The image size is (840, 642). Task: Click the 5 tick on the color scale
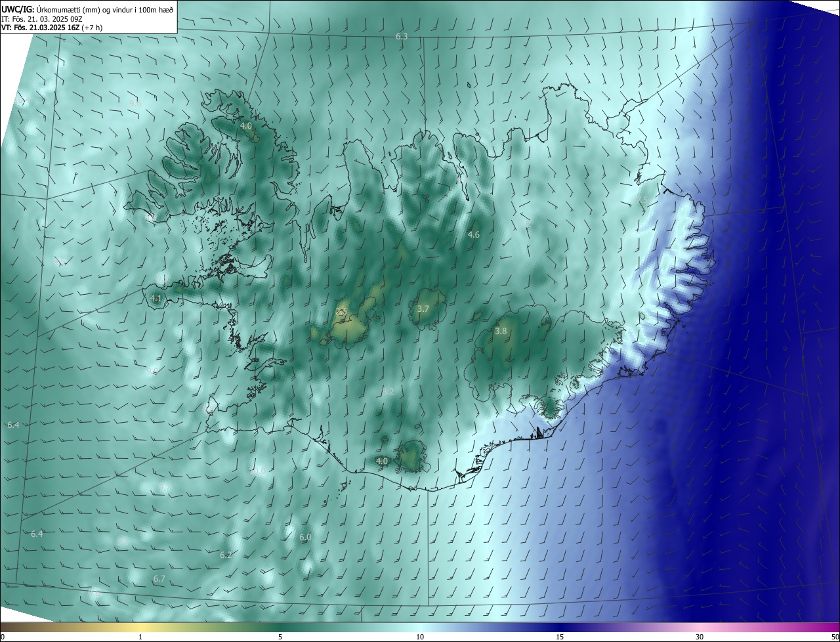[x=280, y=637]
